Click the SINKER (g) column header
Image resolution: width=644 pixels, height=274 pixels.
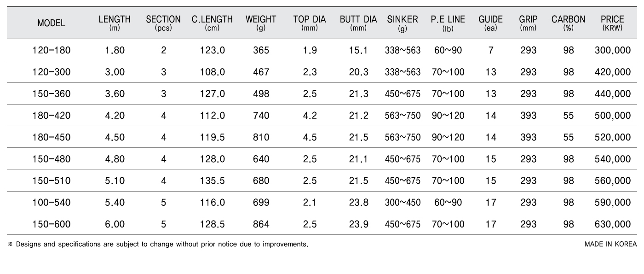(402, 23)
